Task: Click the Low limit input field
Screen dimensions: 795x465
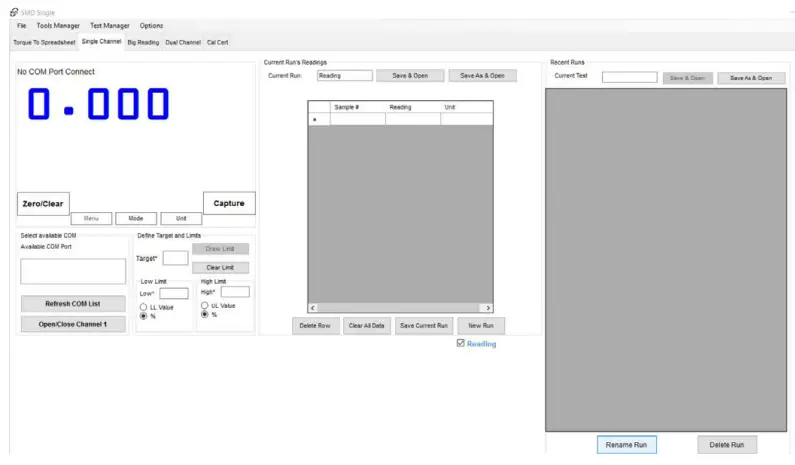Action: tap(174, 294)
